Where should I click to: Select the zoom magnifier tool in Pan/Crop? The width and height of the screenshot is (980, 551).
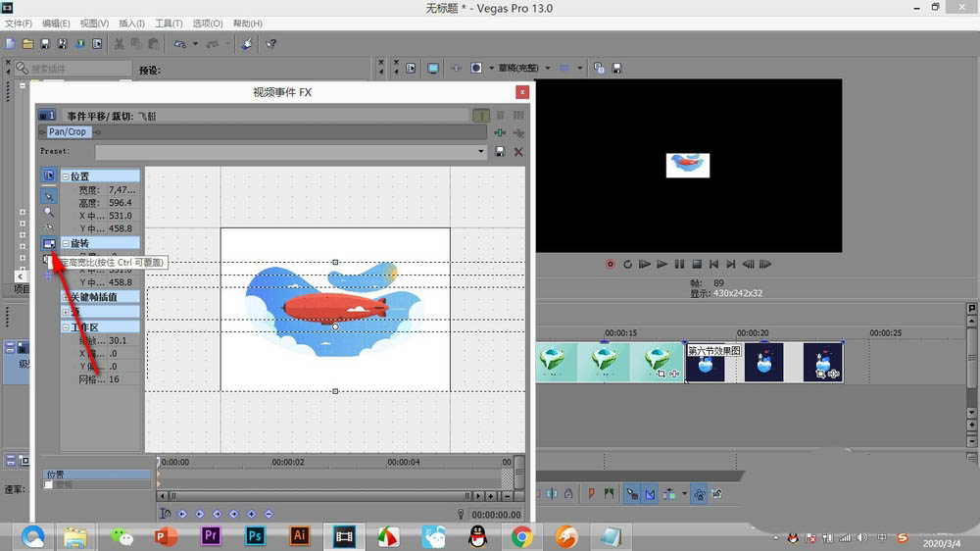pos(48,212)
